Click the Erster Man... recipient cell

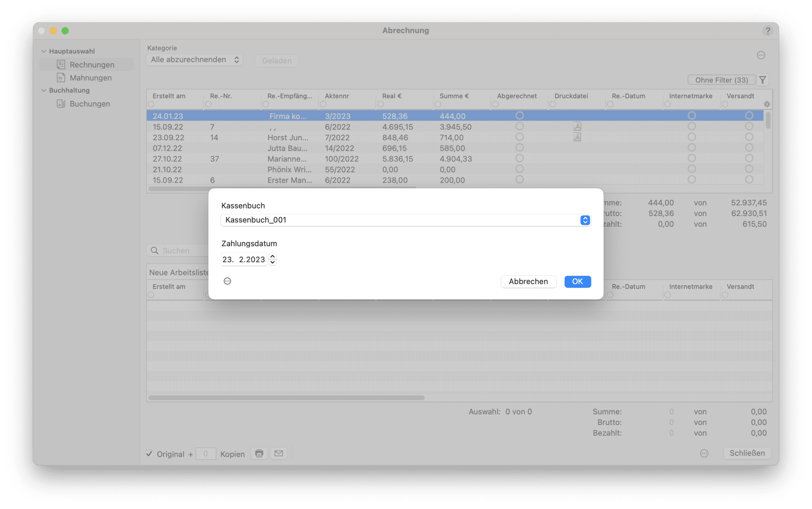pos(289,180)
